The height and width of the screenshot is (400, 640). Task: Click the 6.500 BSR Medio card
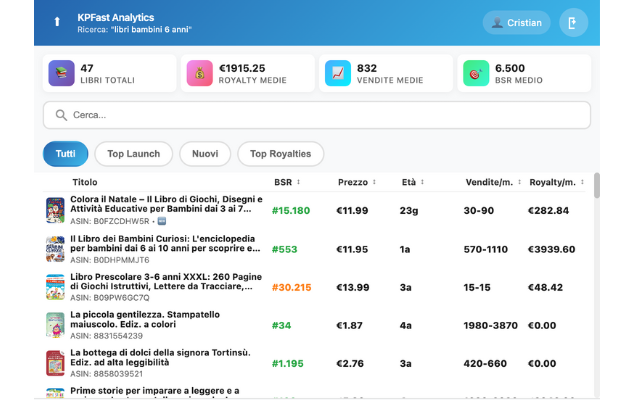tap(524, 73)
